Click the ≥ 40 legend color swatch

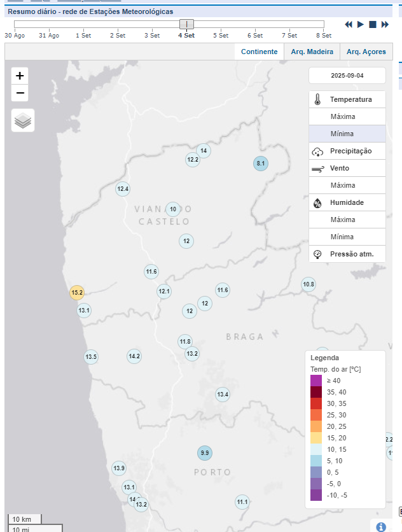[x=316, y=381]
